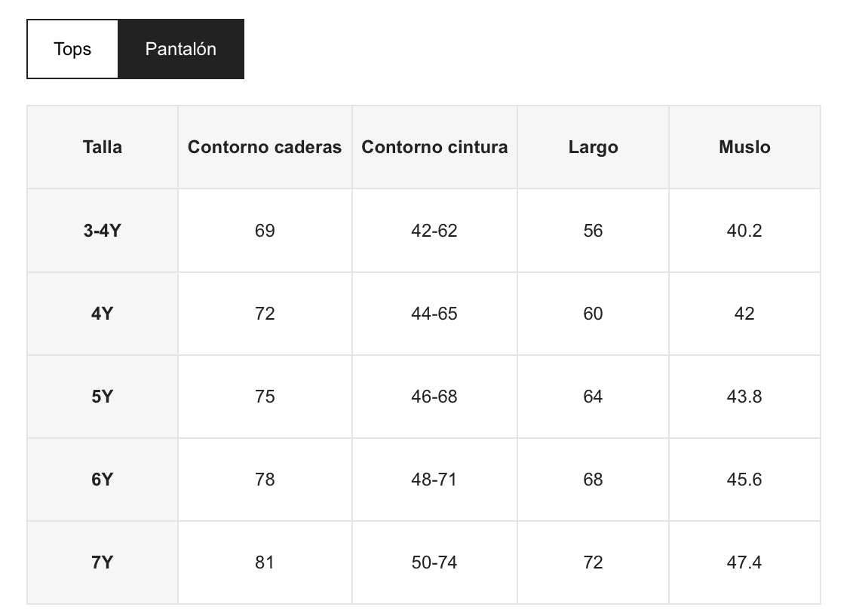The height and width of the screenshot is (616, 859).
Task: Click waist range 42-62 for size 3-4Y
Action: (x=434, y=231)
